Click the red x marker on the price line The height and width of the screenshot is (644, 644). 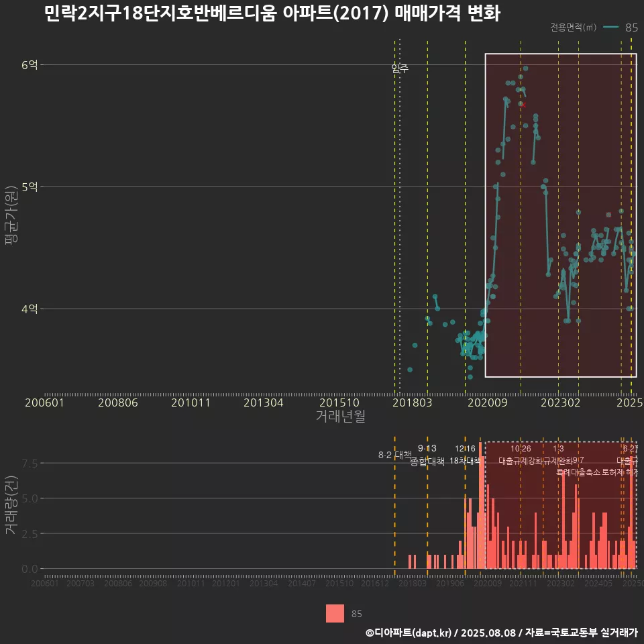click(523, 105)
